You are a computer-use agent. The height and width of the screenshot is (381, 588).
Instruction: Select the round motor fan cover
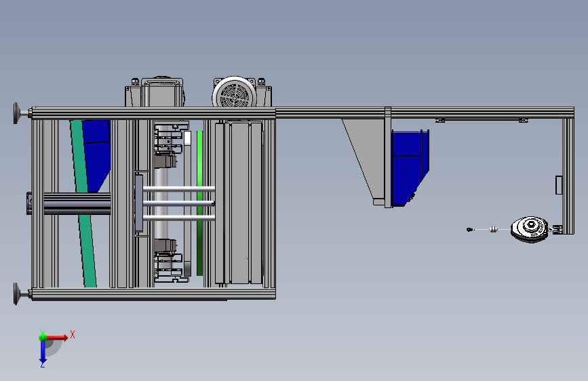point(235,92)
